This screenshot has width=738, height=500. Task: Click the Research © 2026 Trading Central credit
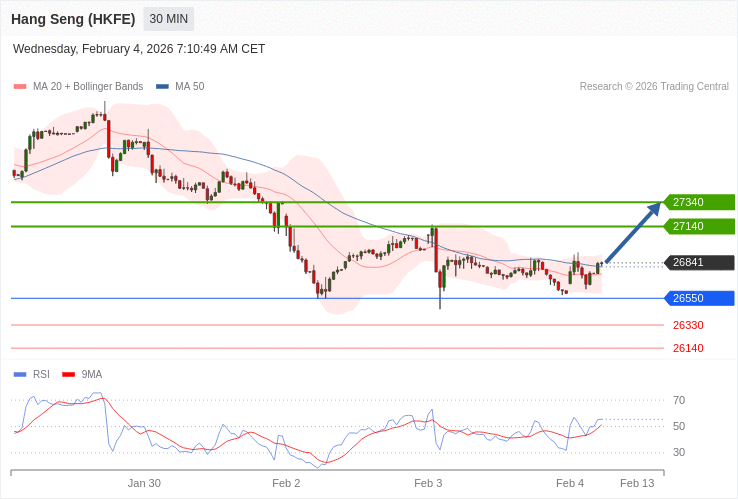[x=654, y=87]
